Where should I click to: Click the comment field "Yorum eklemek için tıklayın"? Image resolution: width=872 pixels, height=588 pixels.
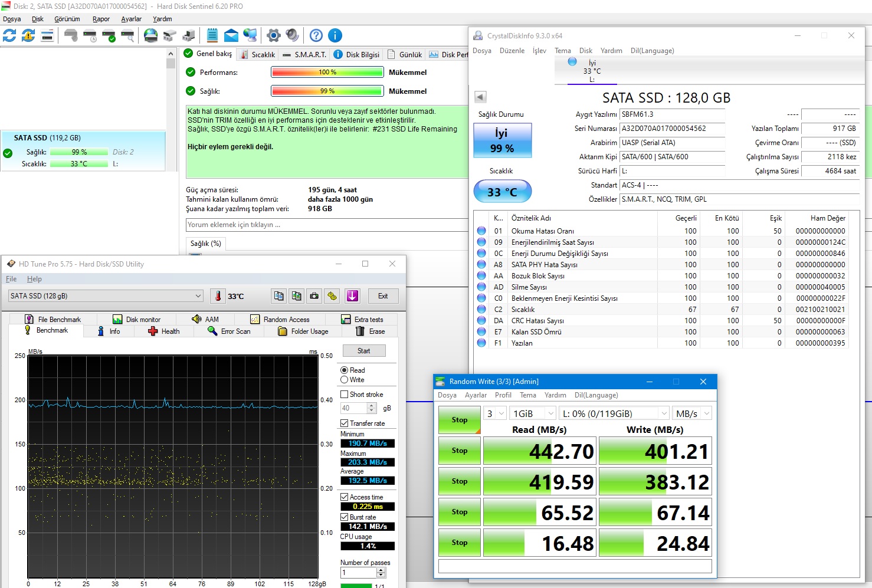327,225
